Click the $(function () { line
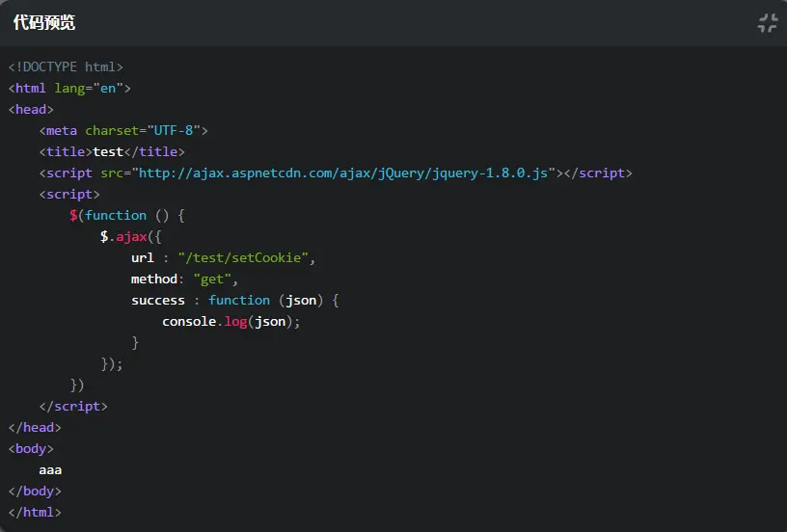 [x=127, y=216]
